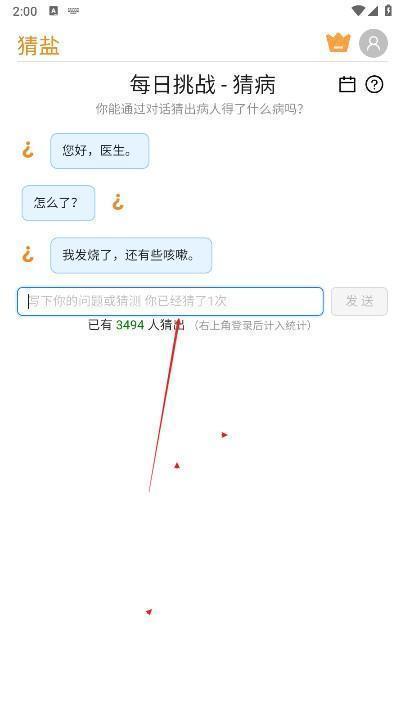Click the question mark help icon

(374, 84)
